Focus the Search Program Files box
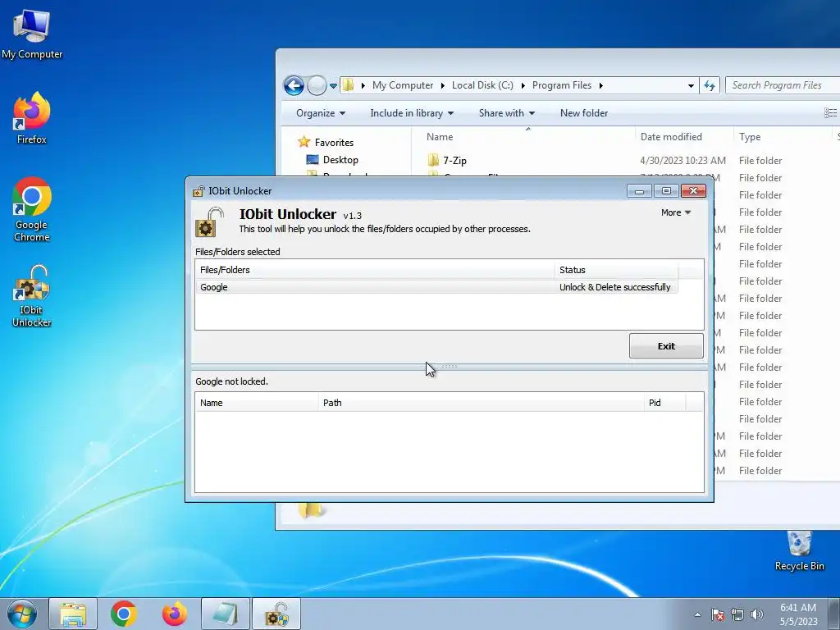 click(x=783, y=85)
